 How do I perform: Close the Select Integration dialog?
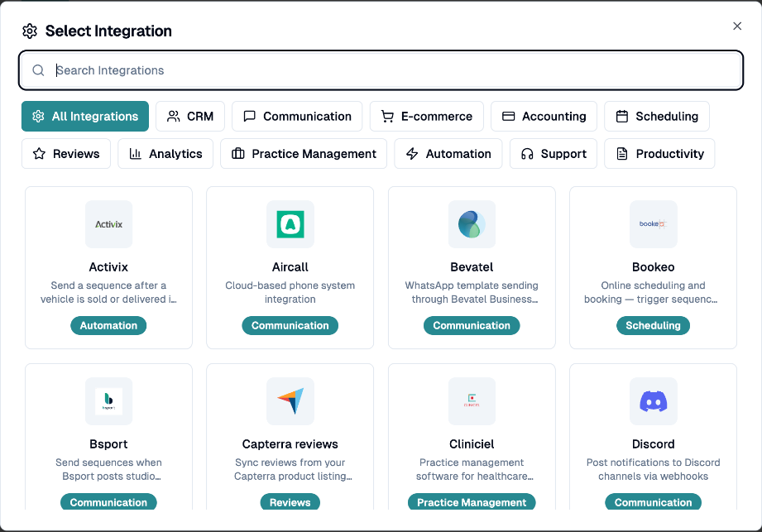click(x=737, y=26)
